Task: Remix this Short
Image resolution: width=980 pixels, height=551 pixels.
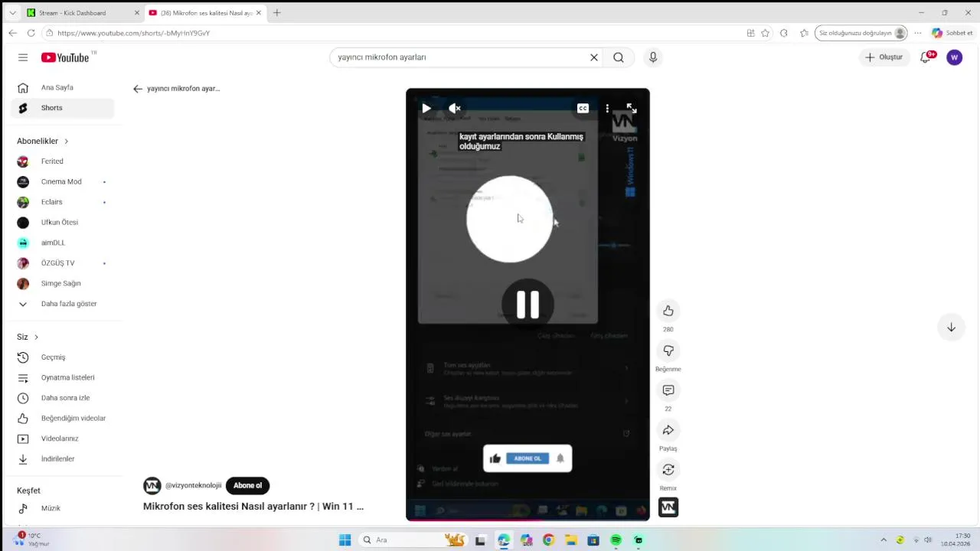Action: [x=668, y=470]
